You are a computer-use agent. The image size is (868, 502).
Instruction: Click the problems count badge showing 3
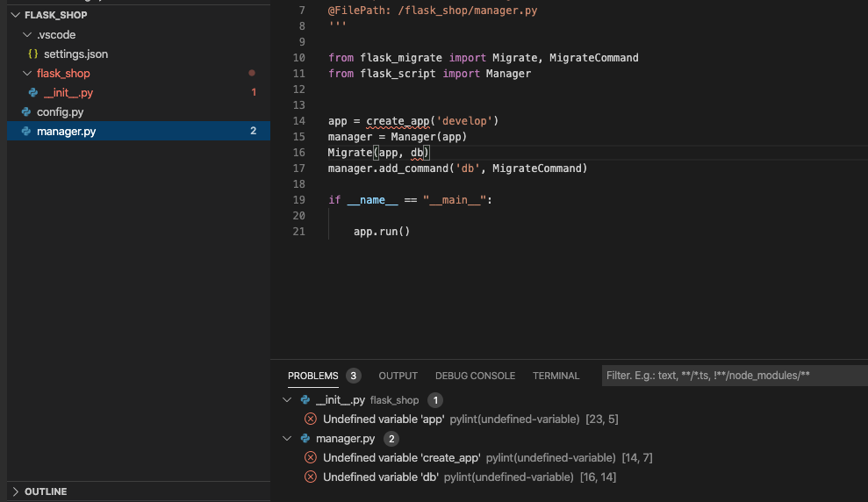tap(353, 376)
